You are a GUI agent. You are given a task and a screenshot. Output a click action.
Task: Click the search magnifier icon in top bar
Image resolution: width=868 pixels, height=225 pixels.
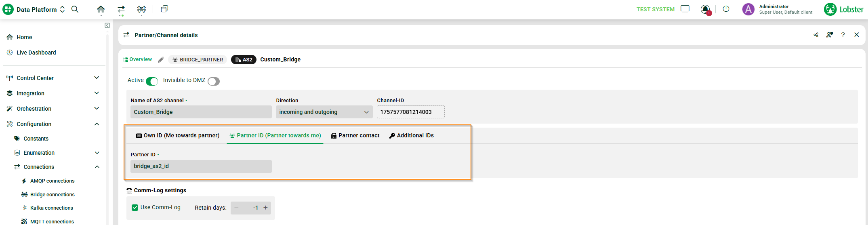(x=75, y=9)
